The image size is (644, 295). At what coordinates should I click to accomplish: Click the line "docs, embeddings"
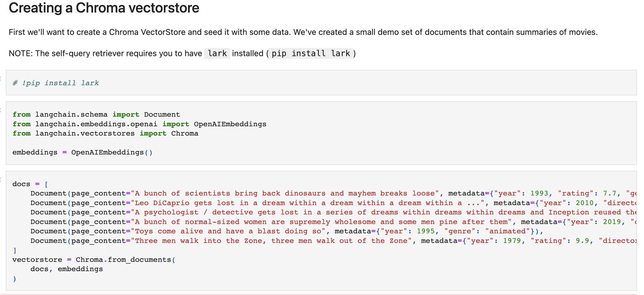tap(67, 269)
